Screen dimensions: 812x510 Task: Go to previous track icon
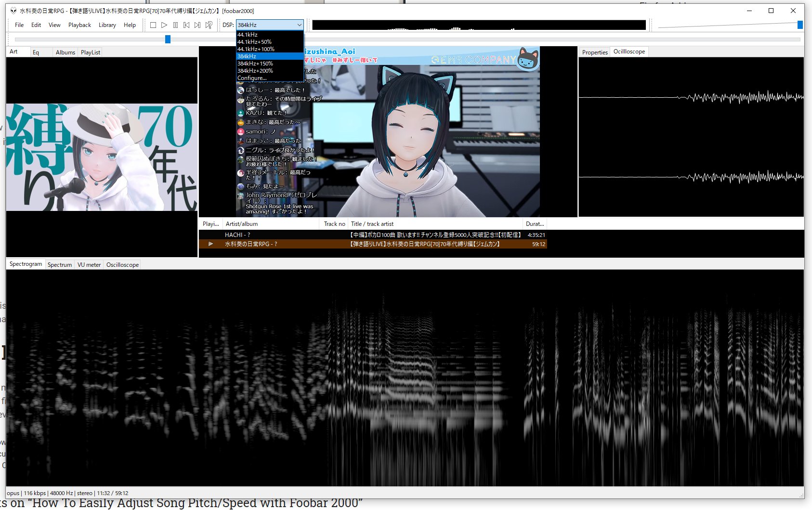186,25
